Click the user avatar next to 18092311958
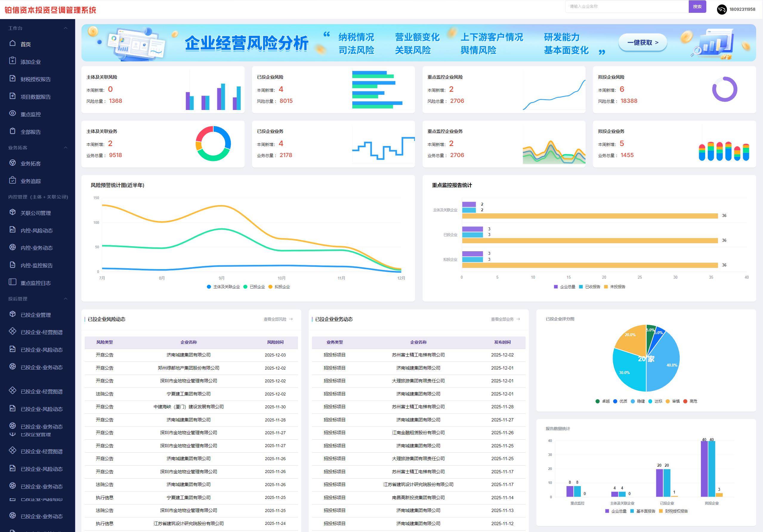 [x=722, y=9]
